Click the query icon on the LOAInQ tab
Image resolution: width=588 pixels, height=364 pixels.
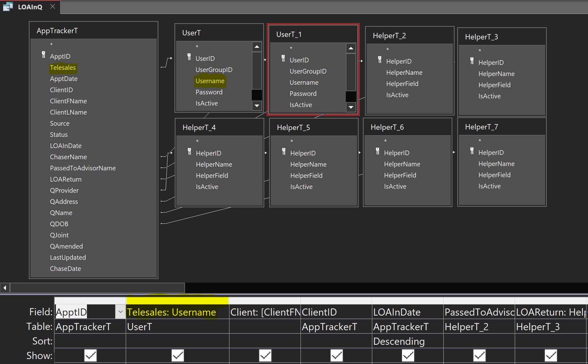tap(8, 7)
